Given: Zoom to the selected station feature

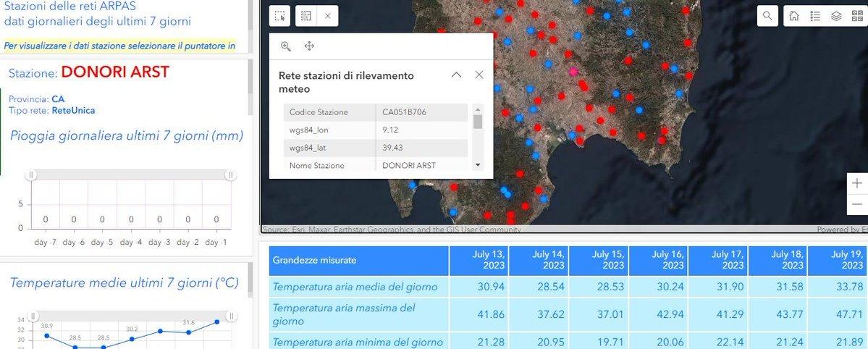Looking at the screenshot, I should 286,46.
